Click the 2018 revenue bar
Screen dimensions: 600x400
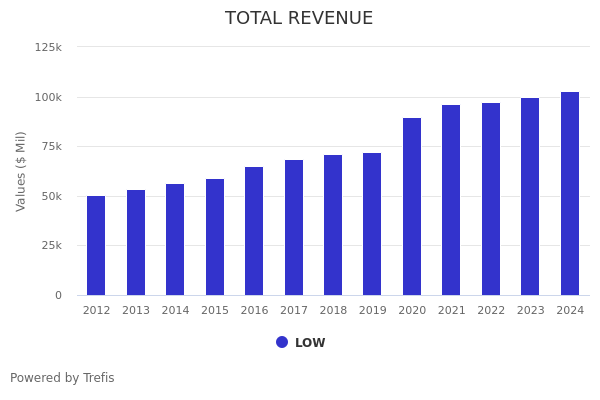pyautogui.click(x=333, y=225)
